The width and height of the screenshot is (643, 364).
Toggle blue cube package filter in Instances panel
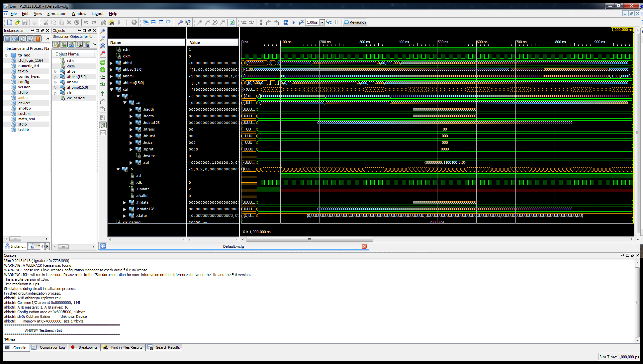[x=15, y=39]
